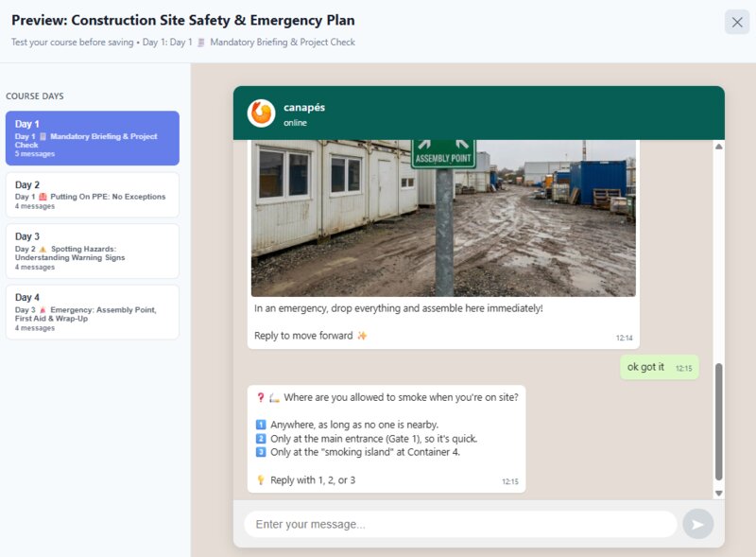Image resolution: width=756 pixels, height=557 pixels.
Task: Click the number 1 answer emoji
Action: (261, 425)
